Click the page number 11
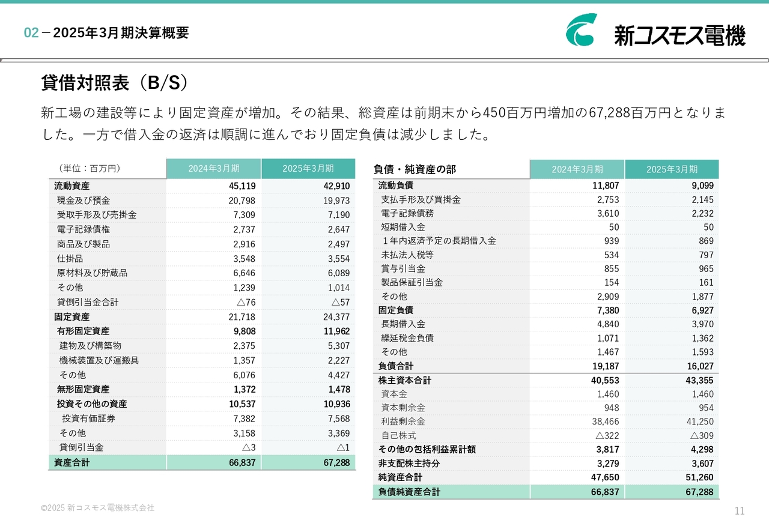This screenshot has width=769, height=532. click(740, 511)
